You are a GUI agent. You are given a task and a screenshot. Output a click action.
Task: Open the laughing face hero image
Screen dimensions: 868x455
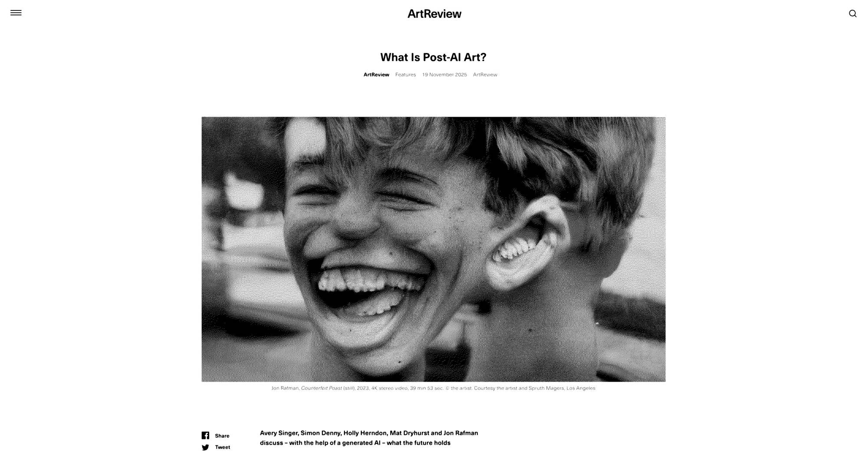(433, 249)
